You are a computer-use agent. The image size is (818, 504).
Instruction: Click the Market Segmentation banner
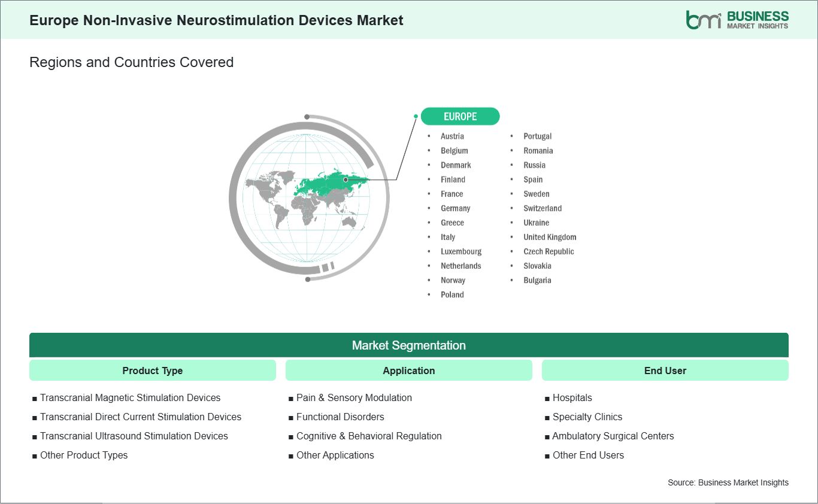409,345
